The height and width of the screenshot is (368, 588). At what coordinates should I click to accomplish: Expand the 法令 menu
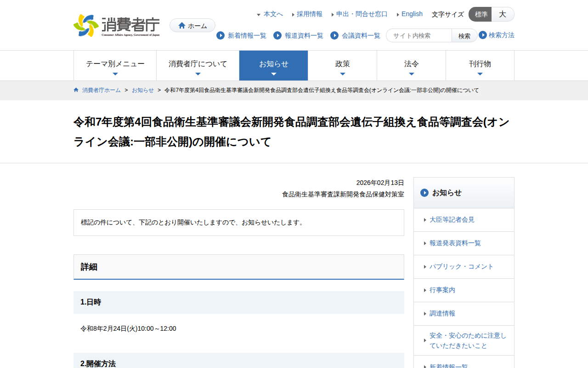click(412, 66)
